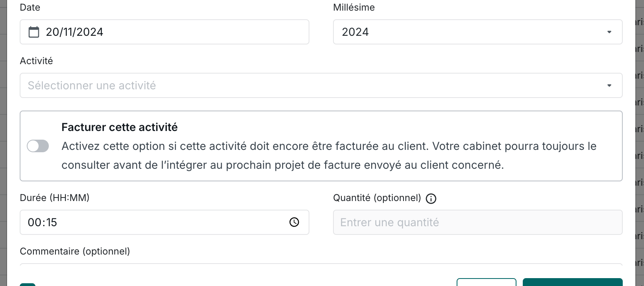Show the info tooltip icon beside Quantité
The image size is (644, 286).
[x=431, y=199]
